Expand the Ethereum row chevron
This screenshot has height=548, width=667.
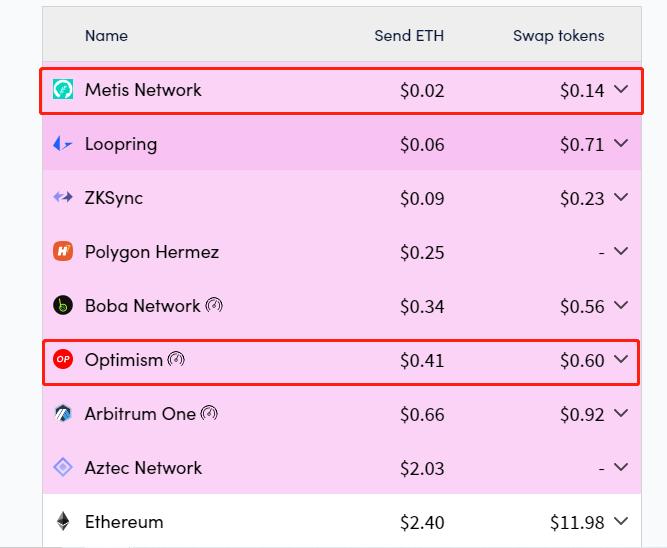pyautogui.click(x=621, y=521)
